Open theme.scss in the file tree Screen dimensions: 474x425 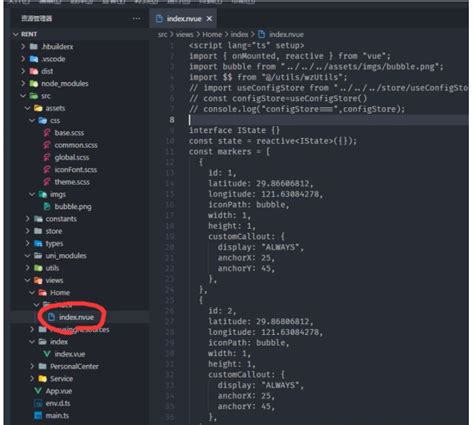click(x=72, y=182)
